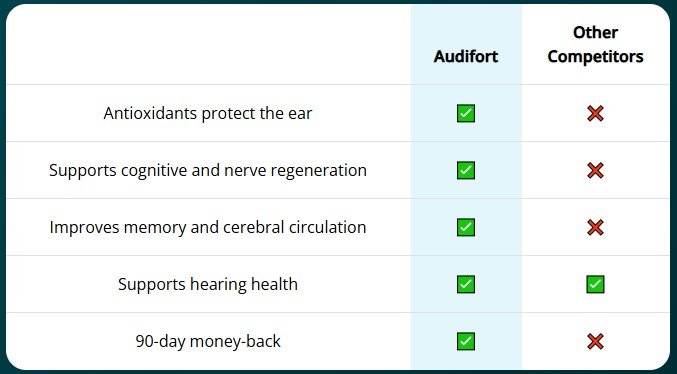Click the word 'Other' in the header
The height and width of the screenshot is (374, 677).
(595, 32)
